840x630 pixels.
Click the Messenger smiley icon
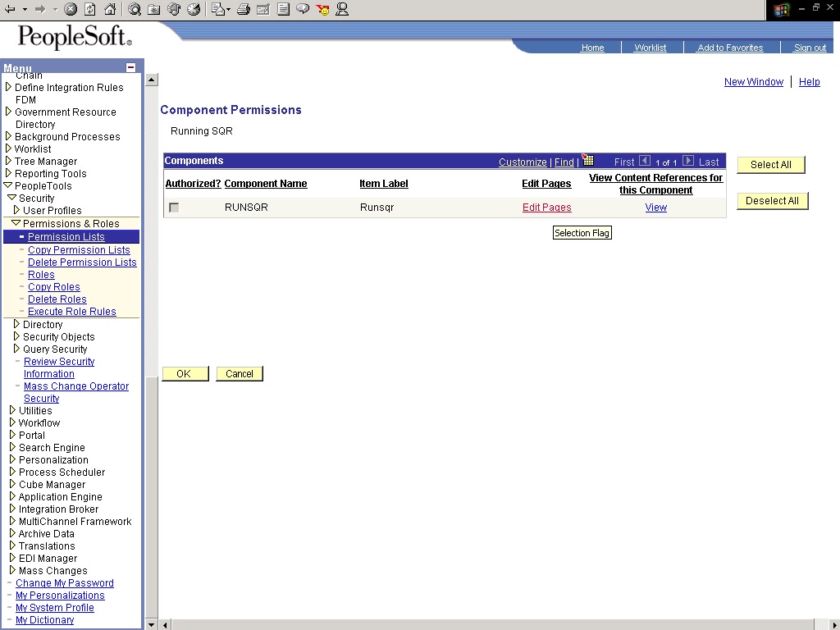pos(323,11)
